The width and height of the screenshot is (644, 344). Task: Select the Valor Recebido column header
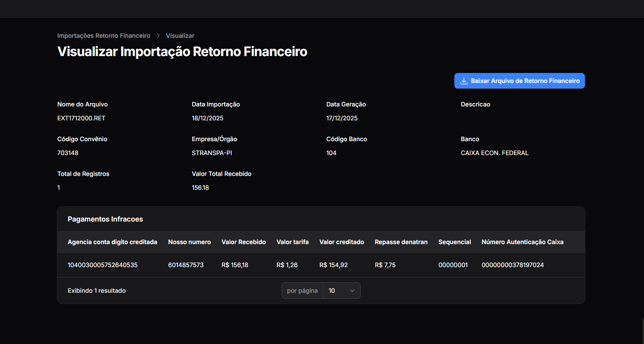[x=243, y=242]
